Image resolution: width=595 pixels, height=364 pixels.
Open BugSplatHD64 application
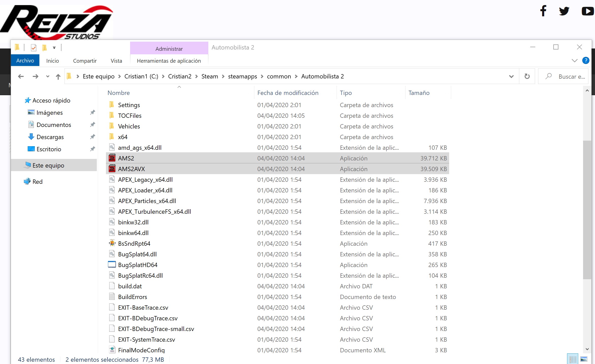[138, 264]
